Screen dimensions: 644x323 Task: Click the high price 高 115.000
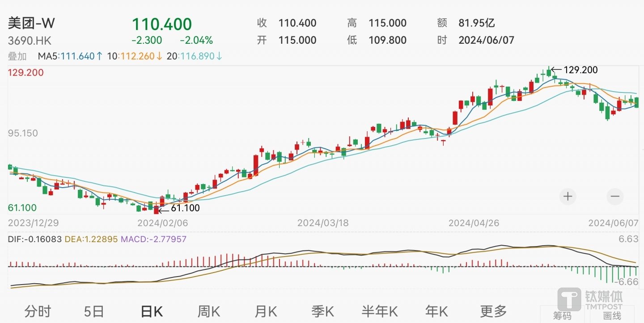point(377,23)
